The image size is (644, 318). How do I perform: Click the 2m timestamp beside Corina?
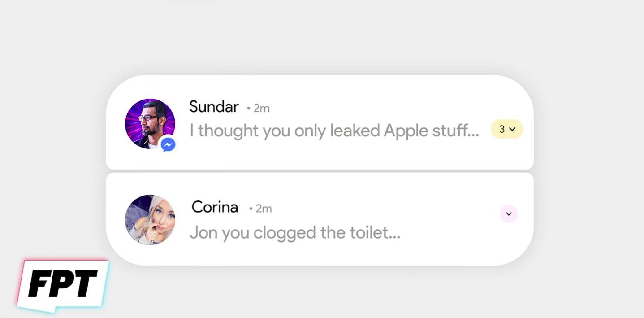click(x=264, y=209)
